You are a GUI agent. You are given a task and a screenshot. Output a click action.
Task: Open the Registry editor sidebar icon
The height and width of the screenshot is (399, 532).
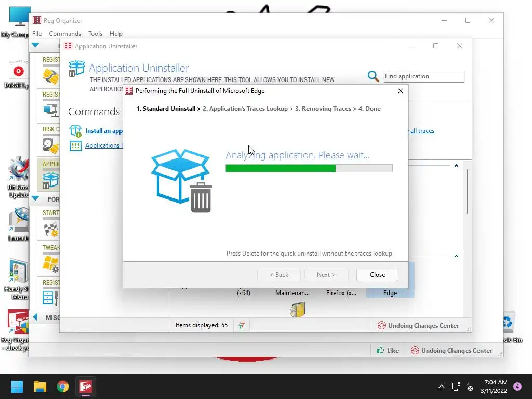click(x=50, y=298)
